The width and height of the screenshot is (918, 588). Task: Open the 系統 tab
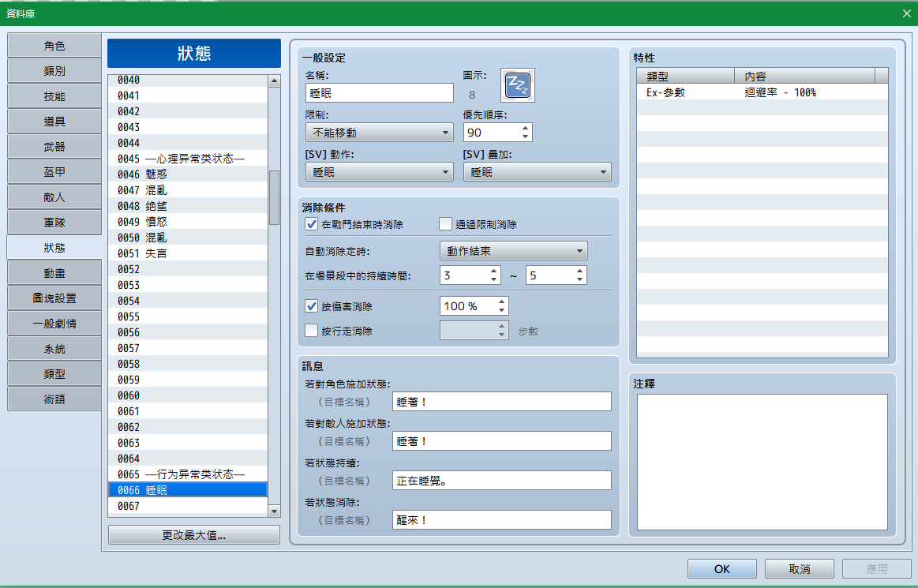tap(54, 349)
